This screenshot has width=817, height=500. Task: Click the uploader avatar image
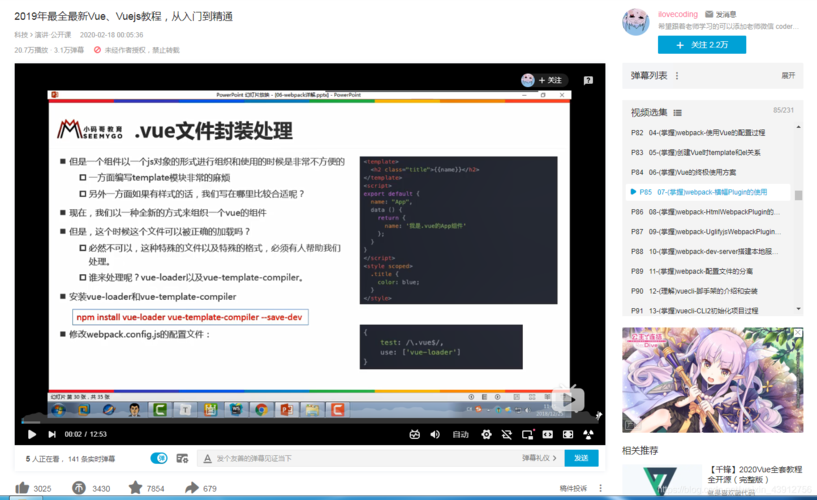tap(636, 22)
